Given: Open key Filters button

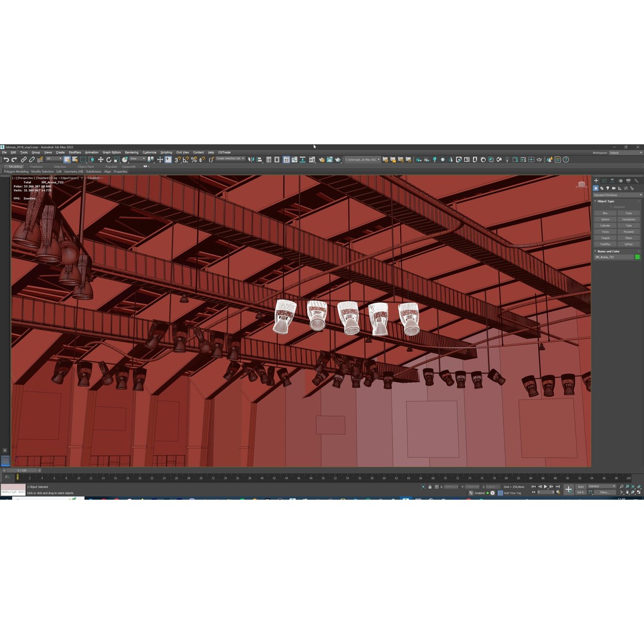Looking at the screenshot, I should click(x=605, y=493).
